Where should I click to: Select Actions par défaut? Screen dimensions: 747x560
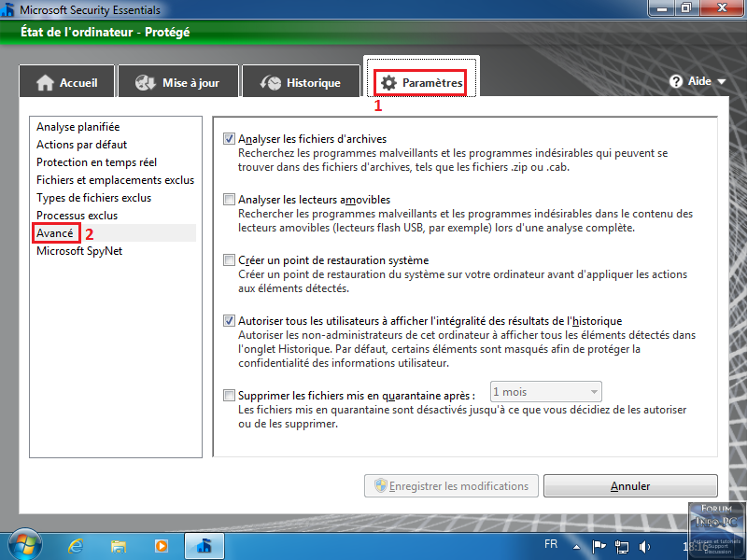point(81,145)
